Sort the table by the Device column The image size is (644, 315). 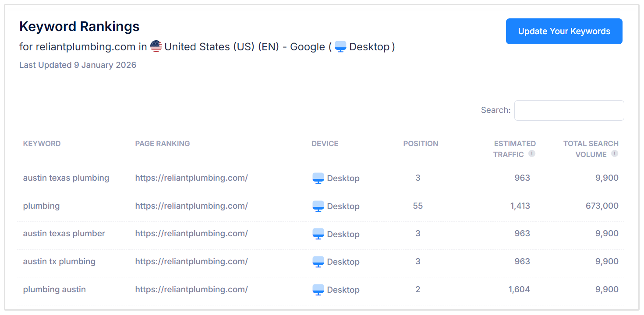pos(325,143)
